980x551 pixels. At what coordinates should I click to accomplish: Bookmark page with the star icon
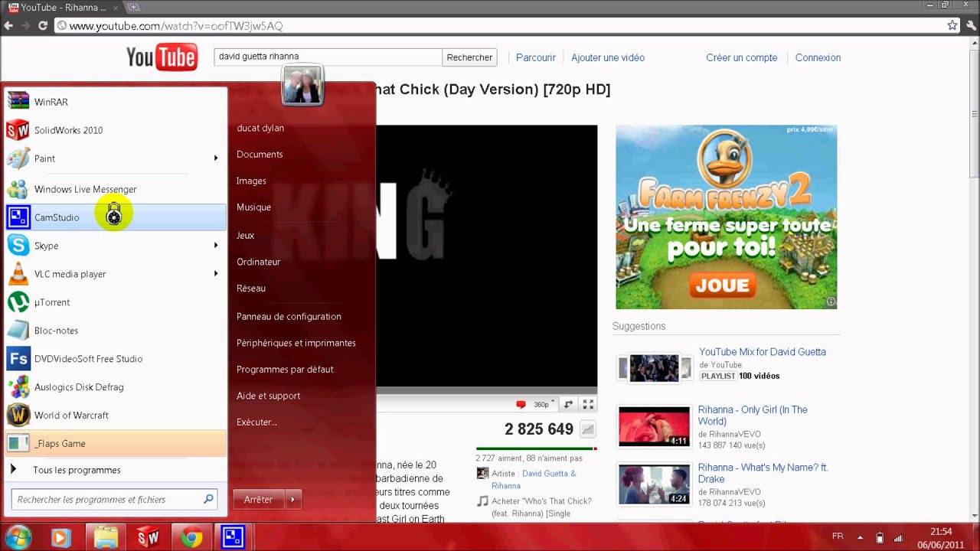coord(952,25)
